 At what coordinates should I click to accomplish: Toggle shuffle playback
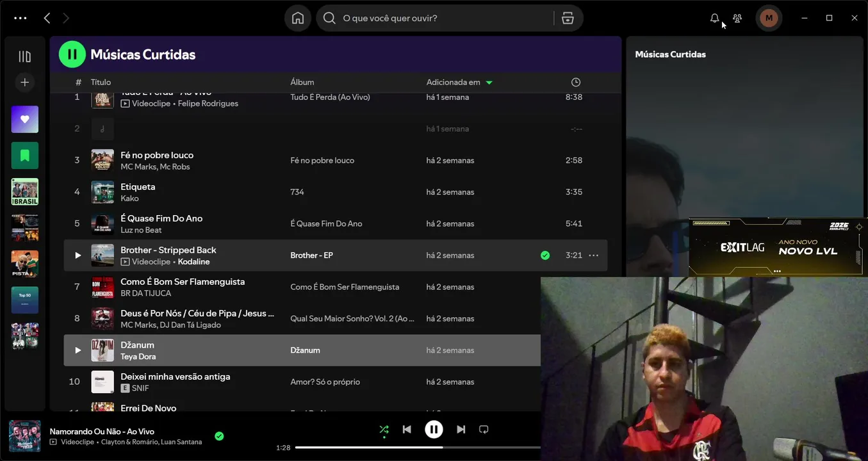pos(384,430)
